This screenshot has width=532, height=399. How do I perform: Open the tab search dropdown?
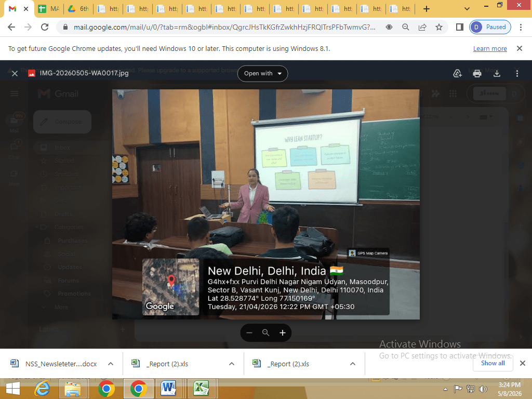(467, 9)
